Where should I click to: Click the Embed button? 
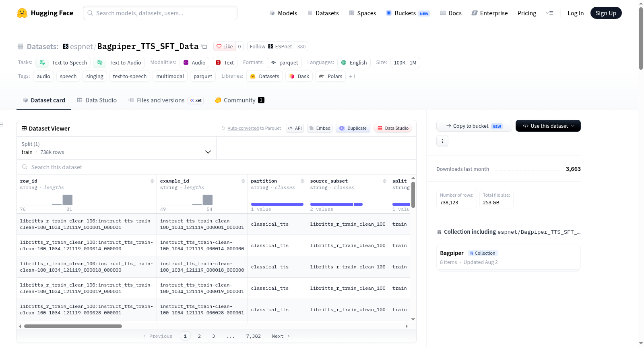pyautogui.click(x=320, y=128)
